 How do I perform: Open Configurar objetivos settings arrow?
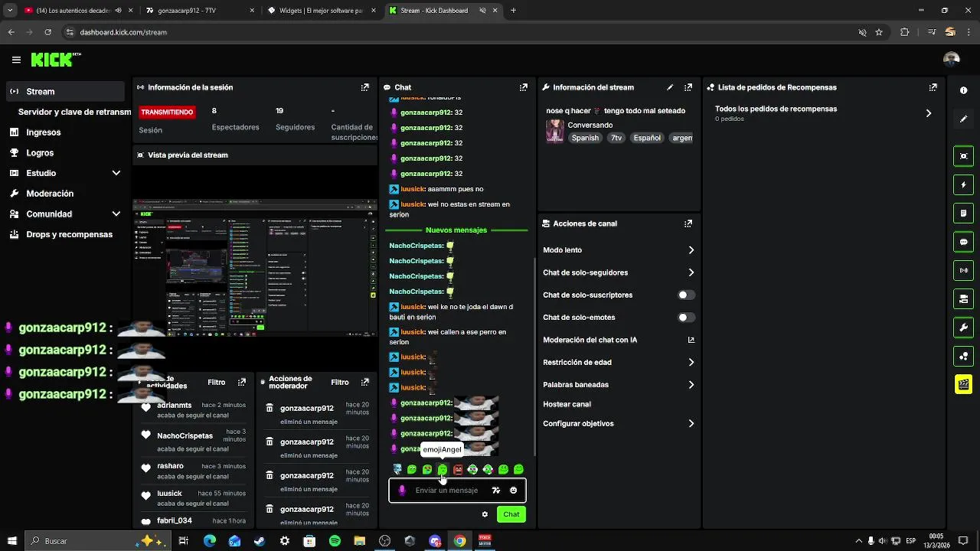click(x=691, y=423)
